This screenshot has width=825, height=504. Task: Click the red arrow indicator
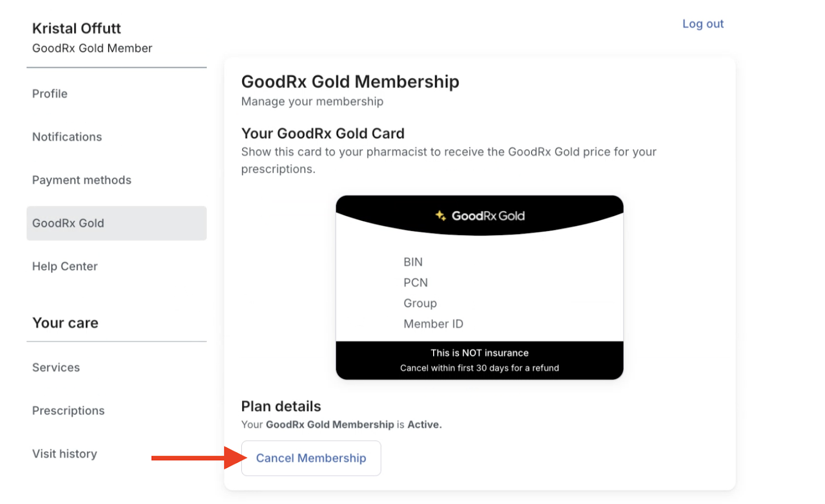[x=196, y=458]
